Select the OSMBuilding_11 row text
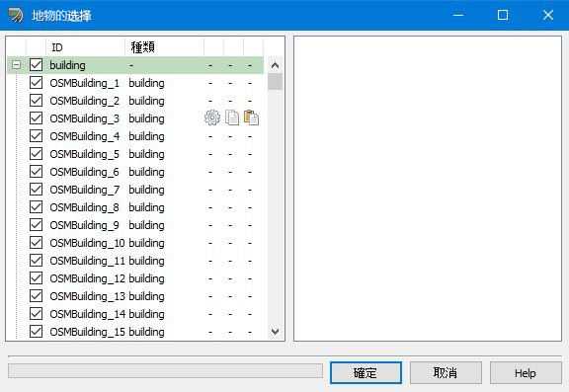The height and width of the screenshot is (392, 569). [88, 261]
